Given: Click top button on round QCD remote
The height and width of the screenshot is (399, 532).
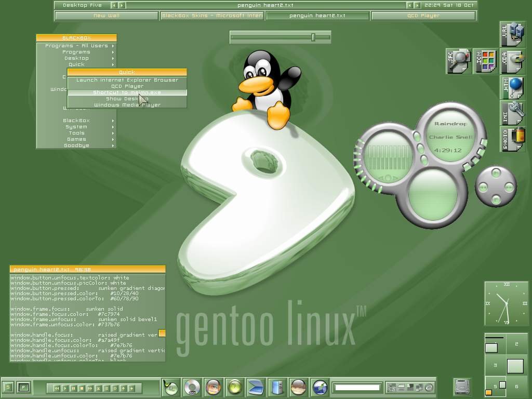Looking at the screenshot, I should tap(496, 173).
